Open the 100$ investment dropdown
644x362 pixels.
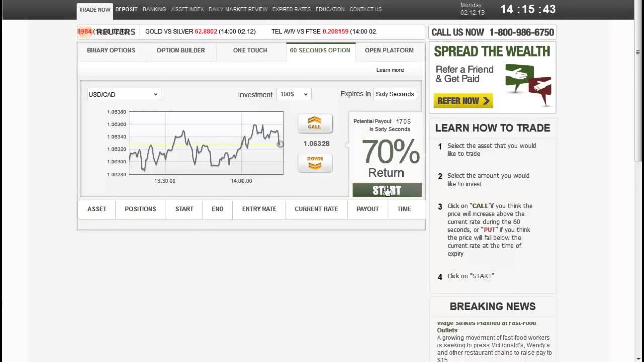(x=294, y=94)
